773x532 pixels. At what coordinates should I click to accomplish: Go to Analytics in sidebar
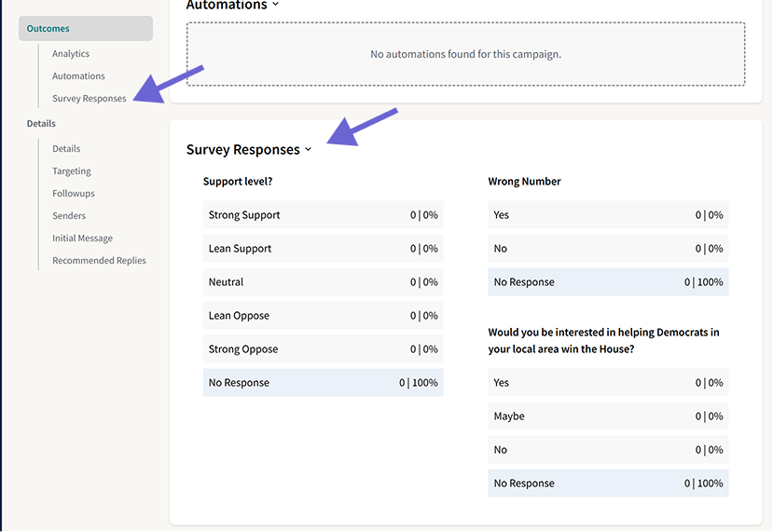[71, 54]
